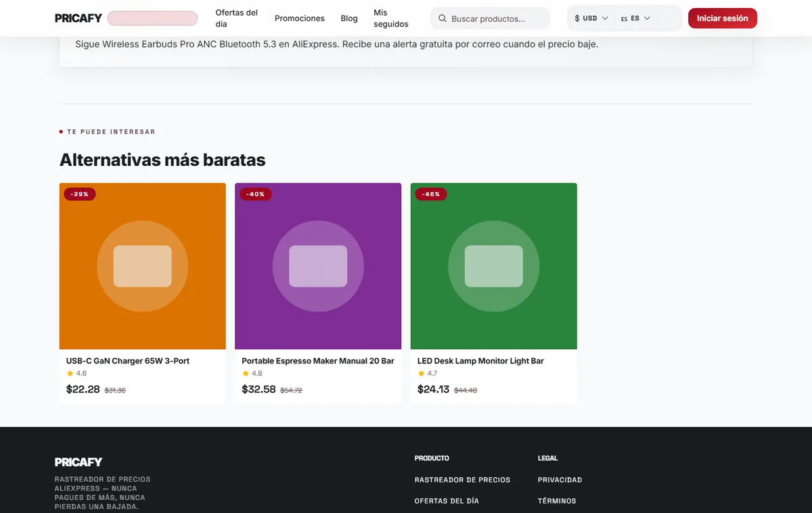
Task: Click the TE PUEDE INTERESAR label
Action: (112, 132)
